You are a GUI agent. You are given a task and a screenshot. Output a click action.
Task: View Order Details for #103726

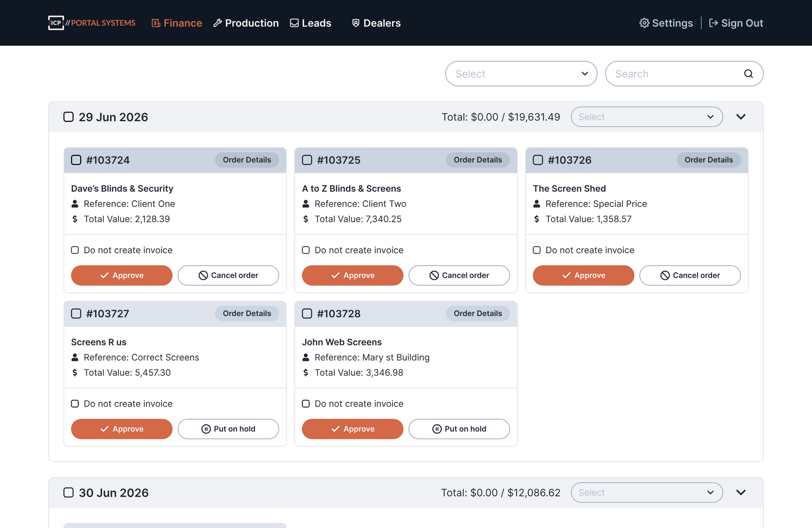click(x=709, y=160)
